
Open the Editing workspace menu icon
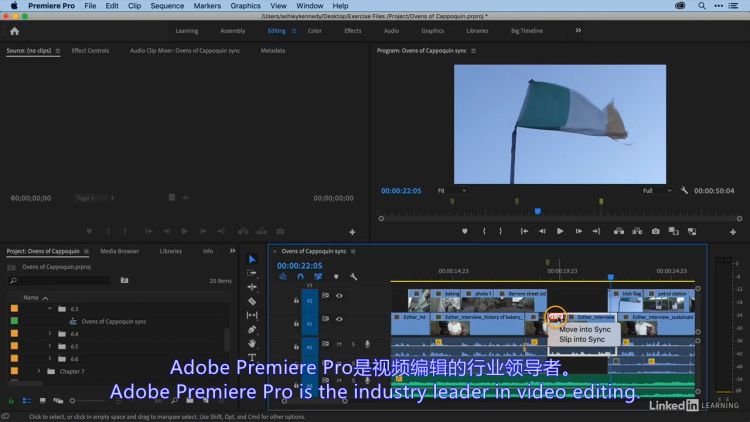(x=294, y=31)
